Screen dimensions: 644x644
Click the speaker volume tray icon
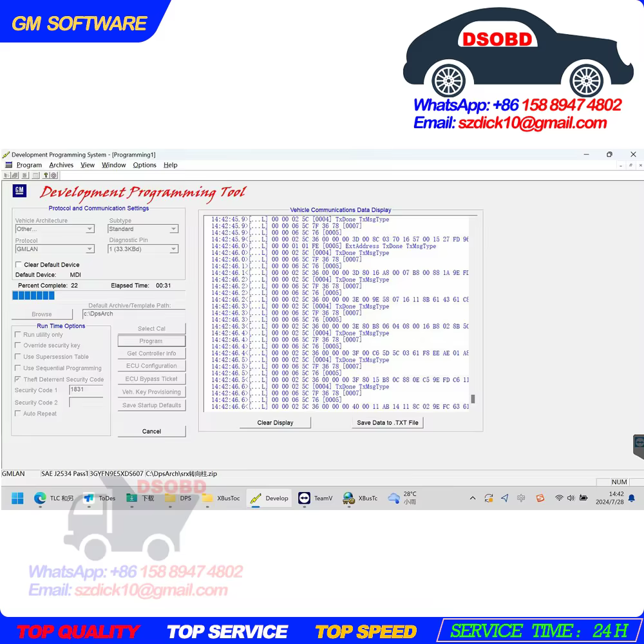(571, 498)
